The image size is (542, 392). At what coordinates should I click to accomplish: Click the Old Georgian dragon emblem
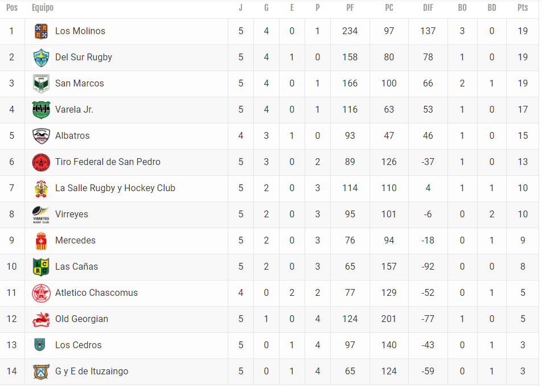click(41, 320)
